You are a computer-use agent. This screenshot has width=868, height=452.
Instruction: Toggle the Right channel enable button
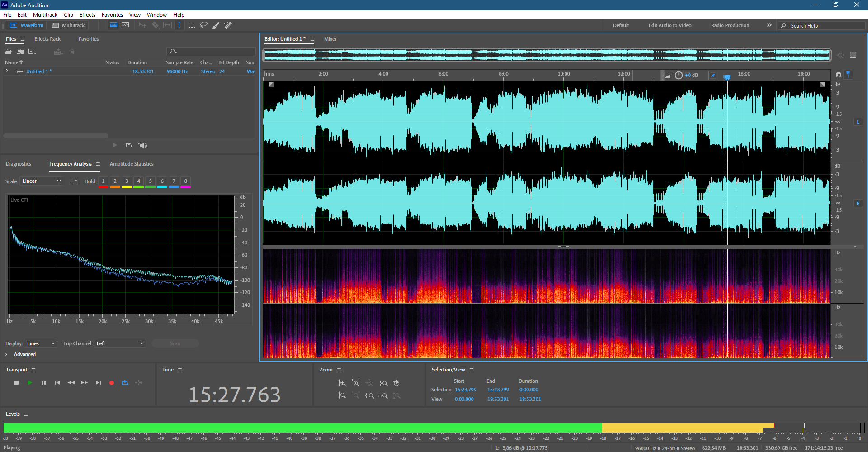click(x=858, y=204)
